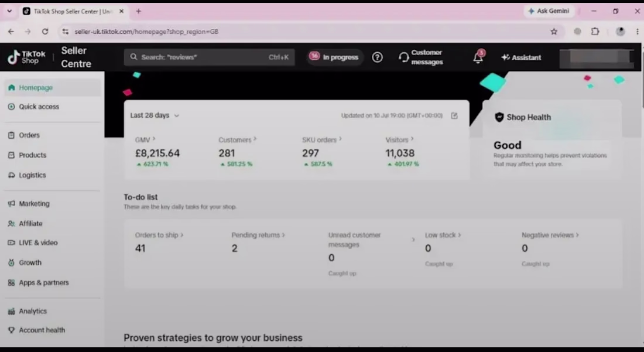Expand Customers details chevron

(x=255, y=139)
